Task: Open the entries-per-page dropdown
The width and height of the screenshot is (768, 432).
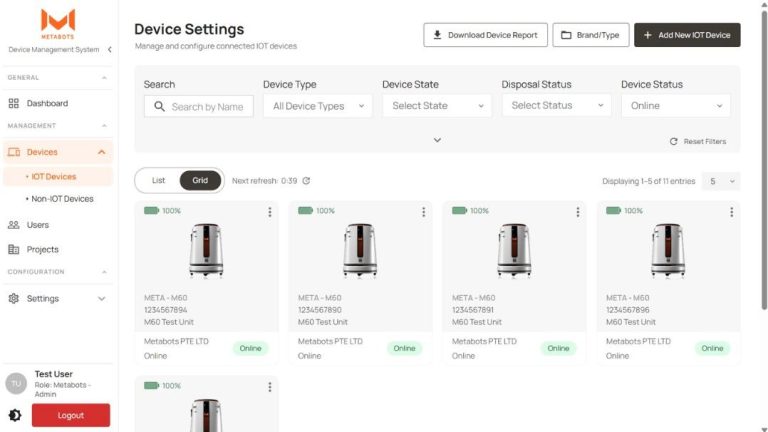Action: click(x=720, y=181)
